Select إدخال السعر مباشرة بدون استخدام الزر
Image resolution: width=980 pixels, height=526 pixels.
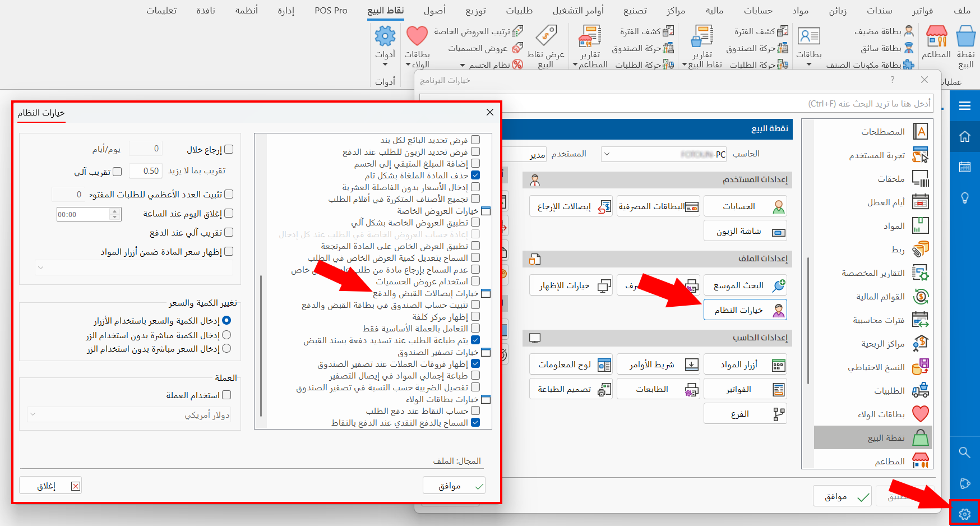coord(226,348)
